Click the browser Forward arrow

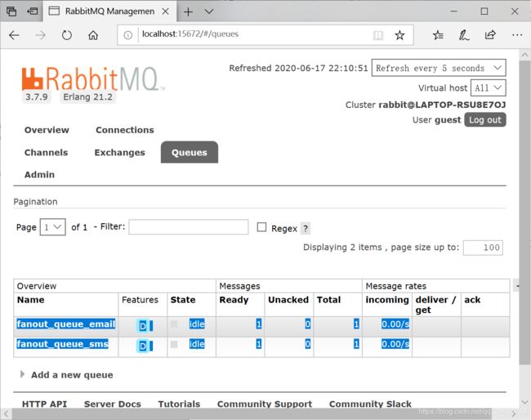coord(40,35)
